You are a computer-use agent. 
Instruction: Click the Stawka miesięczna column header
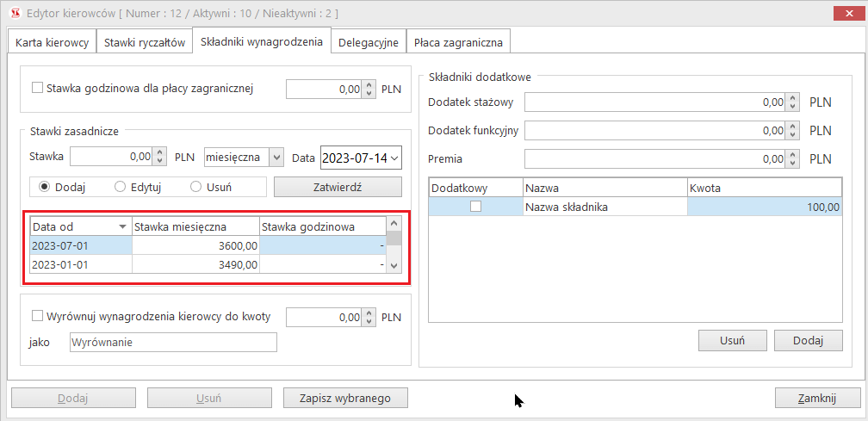[196, 226]
